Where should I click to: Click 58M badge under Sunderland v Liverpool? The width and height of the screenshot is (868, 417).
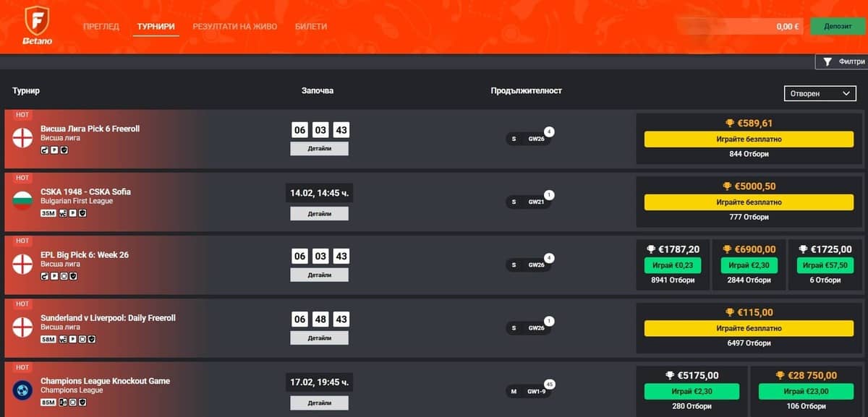[48, 339]
